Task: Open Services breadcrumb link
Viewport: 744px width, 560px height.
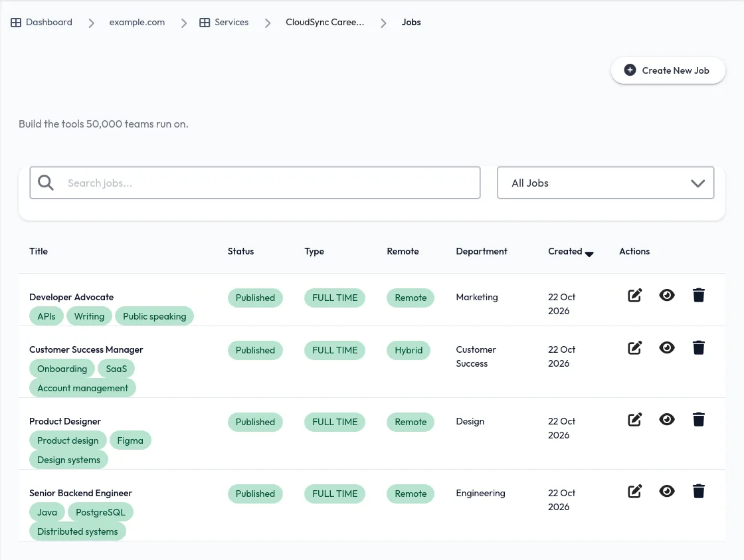Action: click(232, 23)
